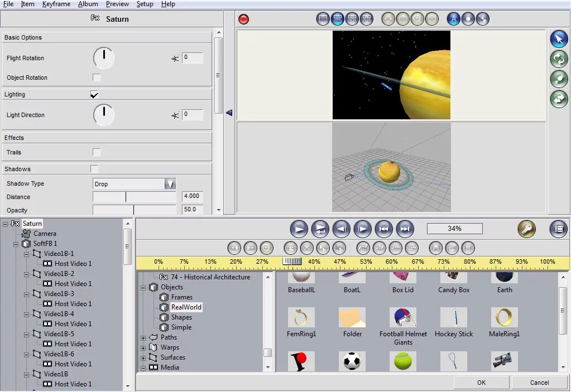571x392 pixels.
Task: Collapse the Video1B-3 tree node
Action: (x=27, y=294)
